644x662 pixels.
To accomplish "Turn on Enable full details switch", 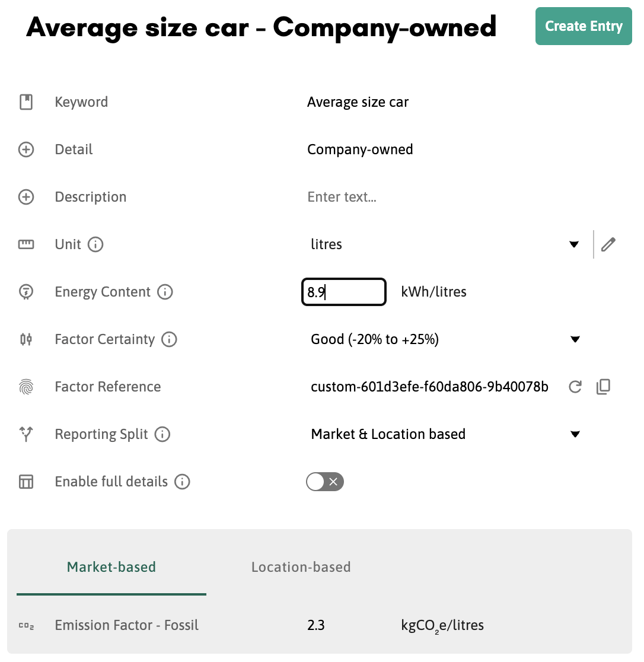I will click(325, 482).
